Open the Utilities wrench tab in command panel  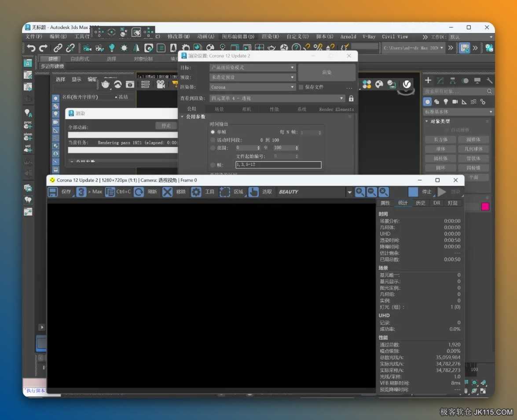(x=489, y=80)
